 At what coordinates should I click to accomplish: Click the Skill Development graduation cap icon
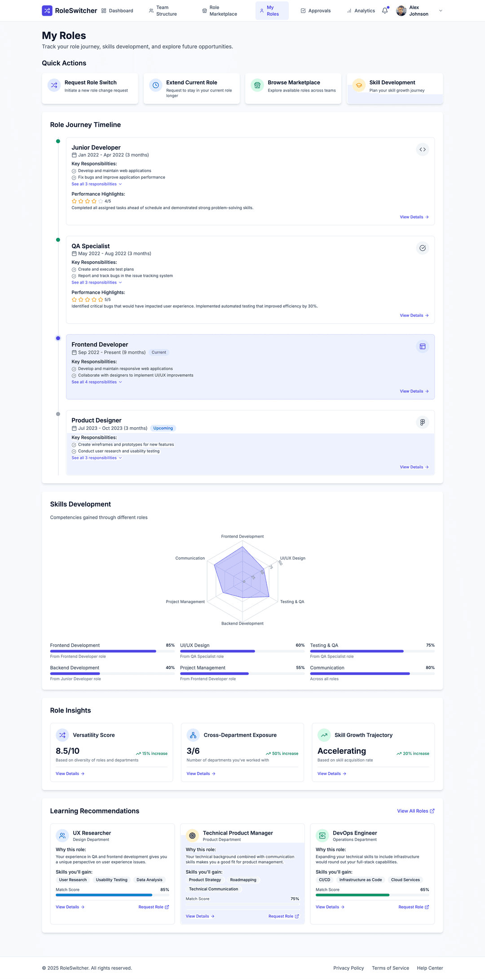(359, 85)
